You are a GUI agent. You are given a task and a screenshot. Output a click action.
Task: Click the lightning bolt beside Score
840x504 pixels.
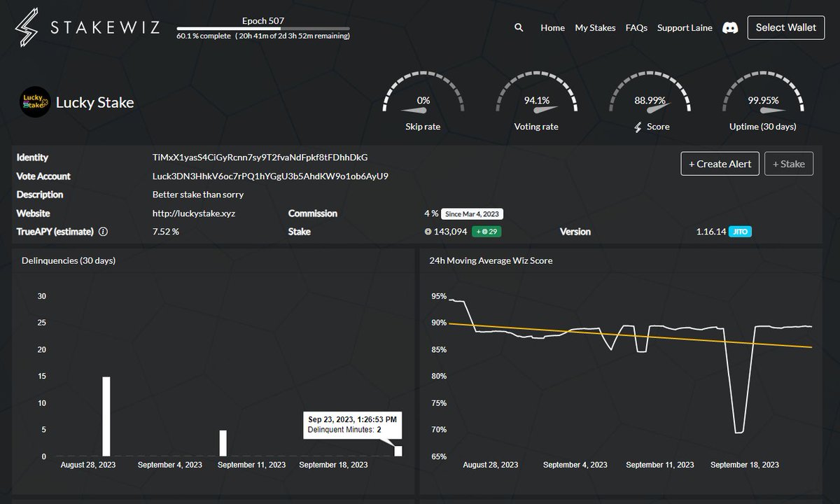click(638, 127)
